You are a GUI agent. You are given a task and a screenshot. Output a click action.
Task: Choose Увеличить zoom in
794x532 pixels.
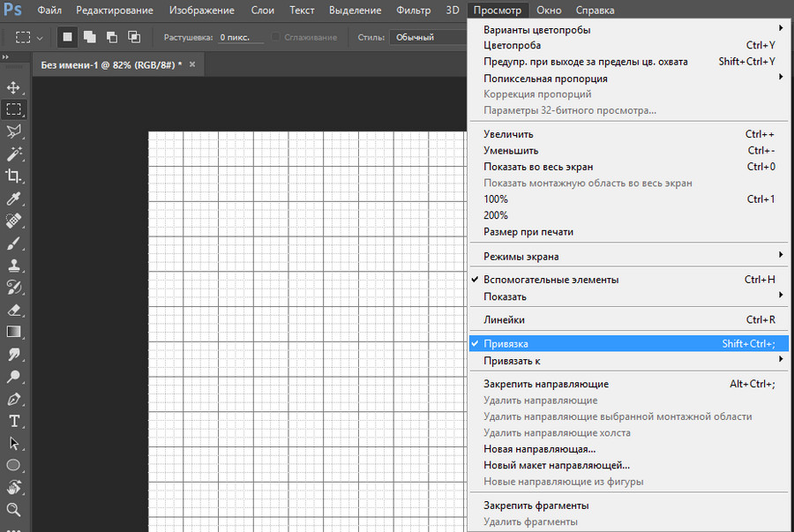pos(629,134)
